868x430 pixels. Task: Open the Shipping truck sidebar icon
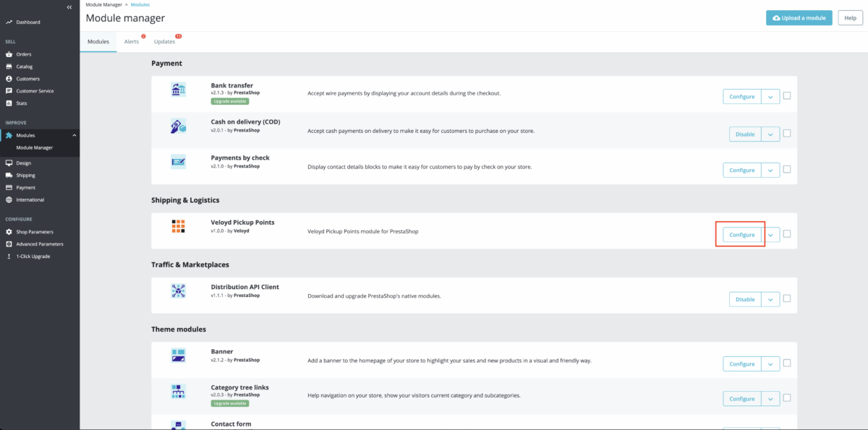(x=9, y=176)
